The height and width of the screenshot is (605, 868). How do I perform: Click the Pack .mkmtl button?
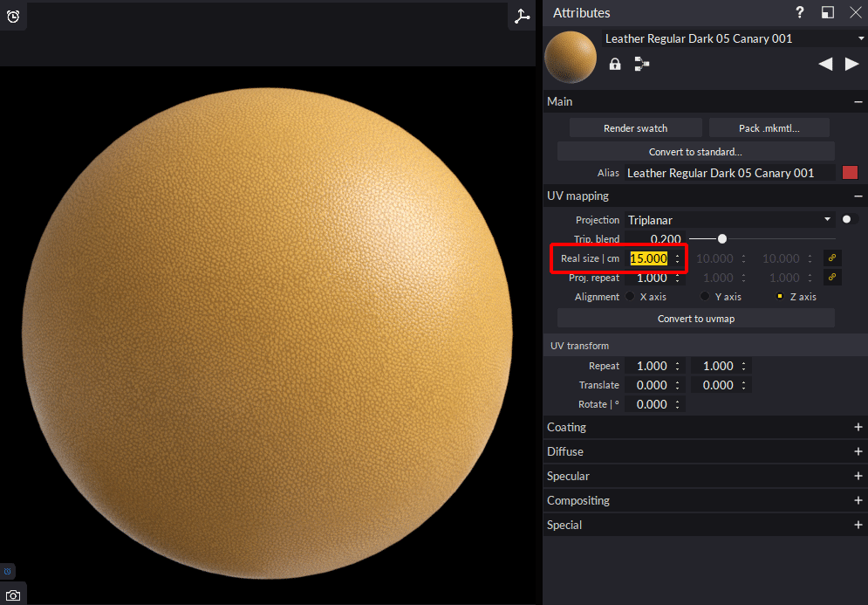[x=769, y=127]
